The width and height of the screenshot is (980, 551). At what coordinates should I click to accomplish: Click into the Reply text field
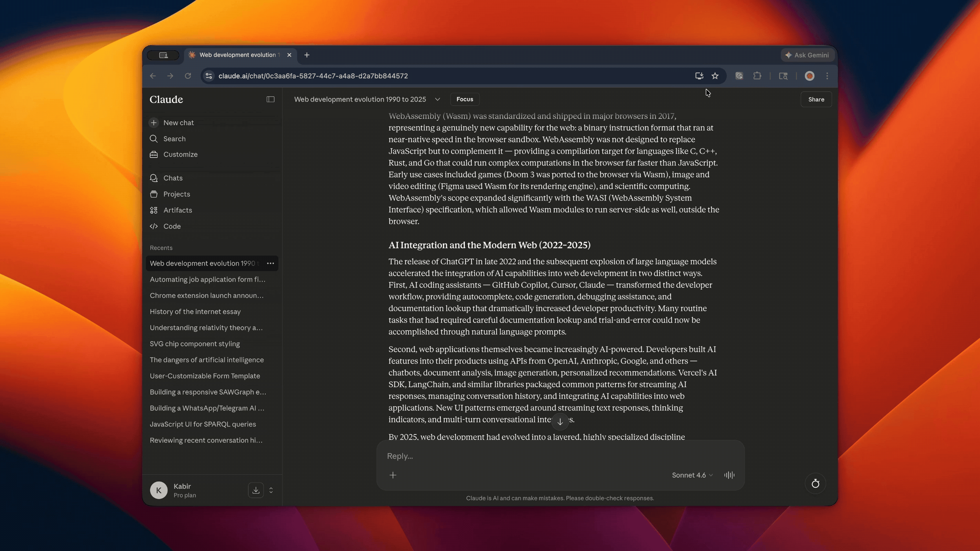click(533, 456)
